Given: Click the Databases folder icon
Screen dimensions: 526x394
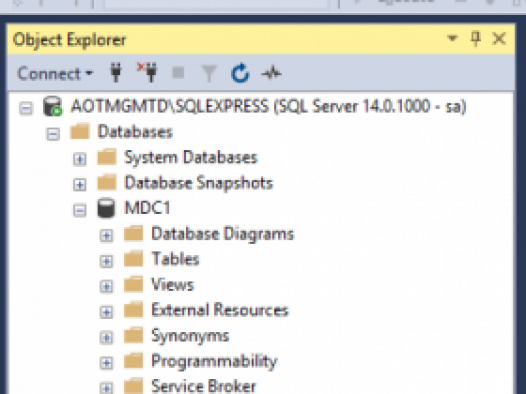Looking at the screenshot, I should tap(80, 131).
